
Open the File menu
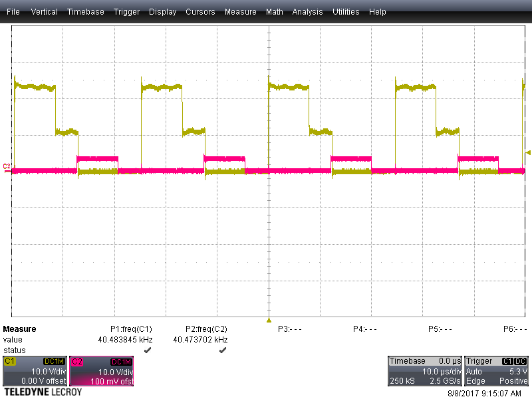point(13,12)
